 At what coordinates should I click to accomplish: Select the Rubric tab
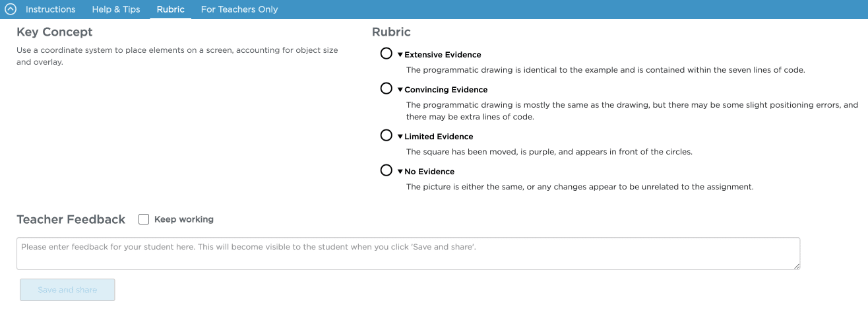pyautogui.click(x=171, y=9)
